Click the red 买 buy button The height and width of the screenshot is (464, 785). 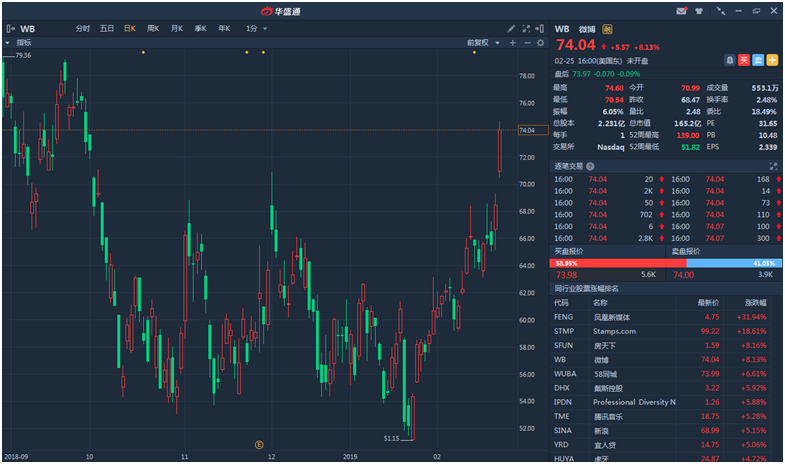coord(744,60)
